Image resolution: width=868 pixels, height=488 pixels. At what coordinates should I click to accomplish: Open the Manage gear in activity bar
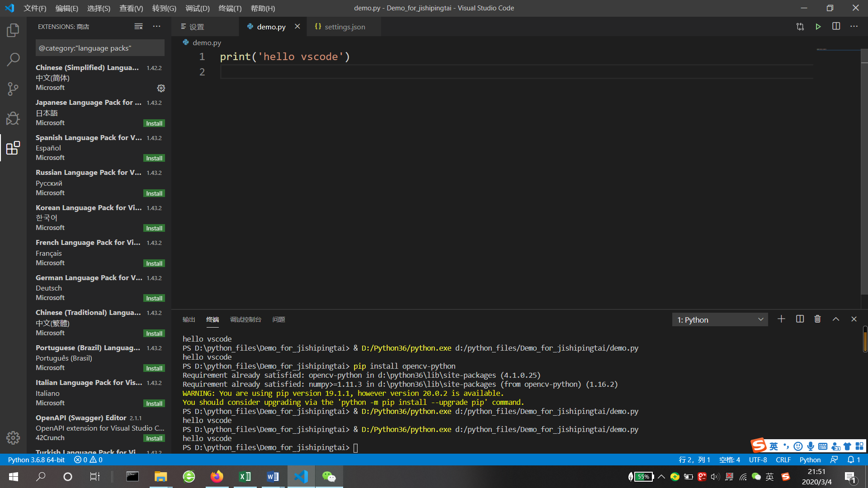[x=13, y=437]
